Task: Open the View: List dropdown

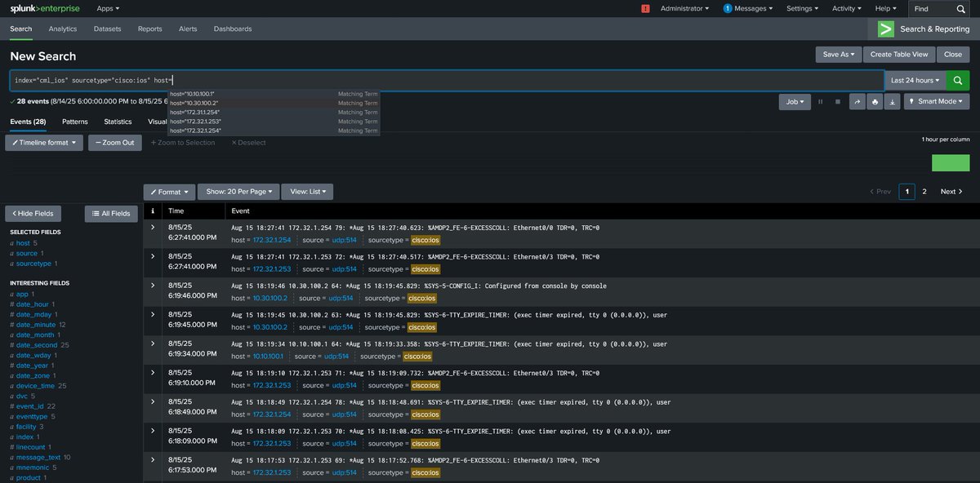Action: click(307, 192)
